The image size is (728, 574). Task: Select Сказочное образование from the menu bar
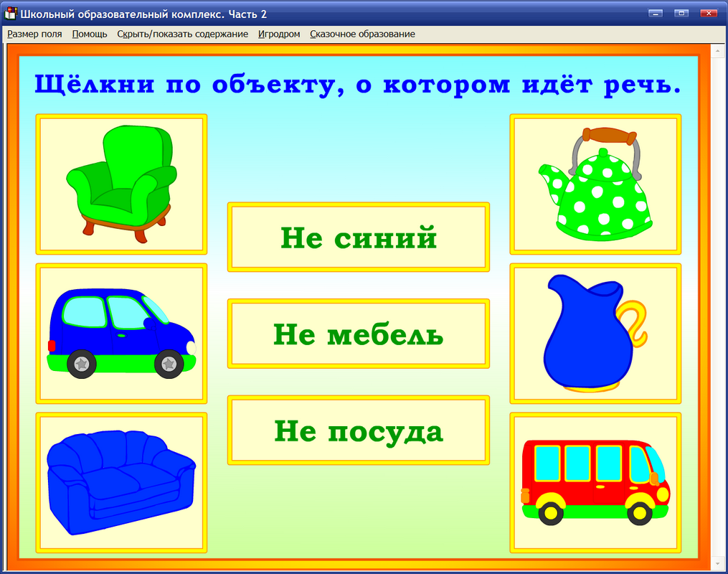tap(362, 34)
